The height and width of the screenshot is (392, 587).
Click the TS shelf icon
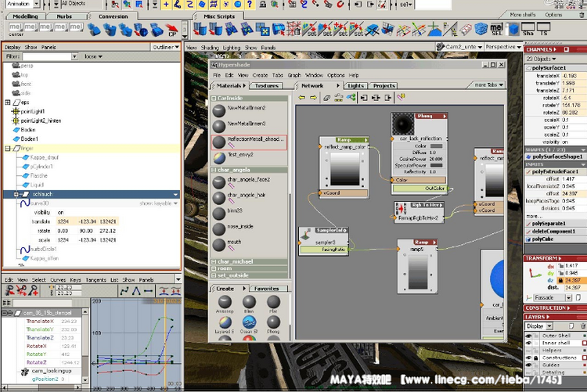pyautogui.click(x=544, y=29)
